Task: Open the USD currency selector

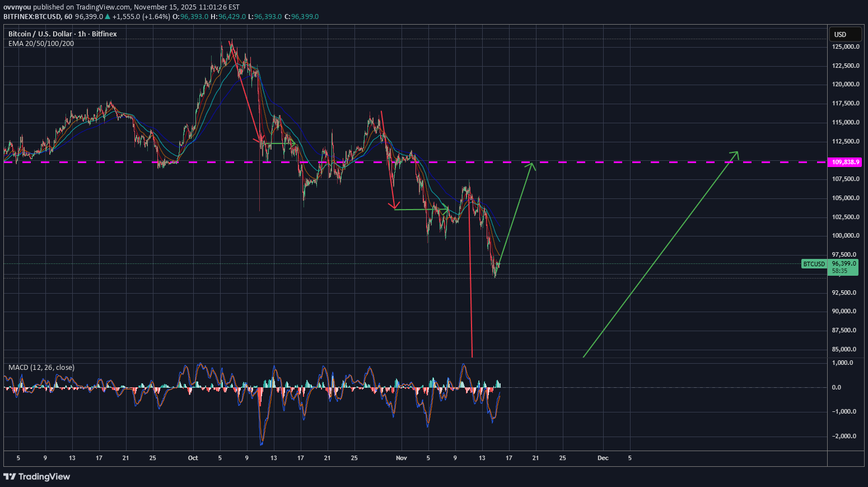Action: [x=844, y=34]
